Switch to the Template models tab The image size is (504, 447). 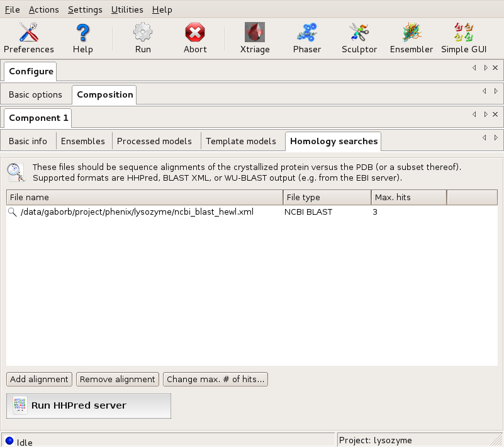coord(241,141)
